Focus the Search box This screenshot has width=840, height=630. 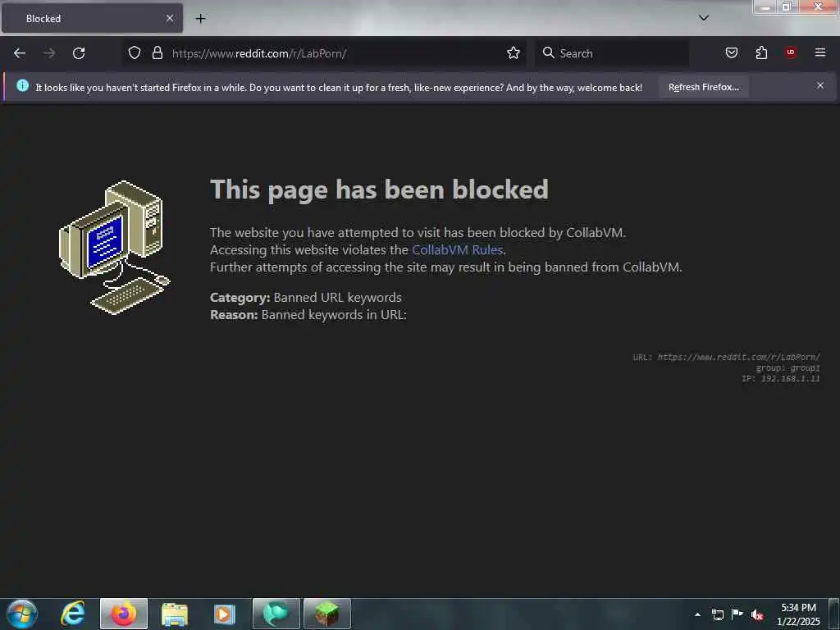(612, 53)
